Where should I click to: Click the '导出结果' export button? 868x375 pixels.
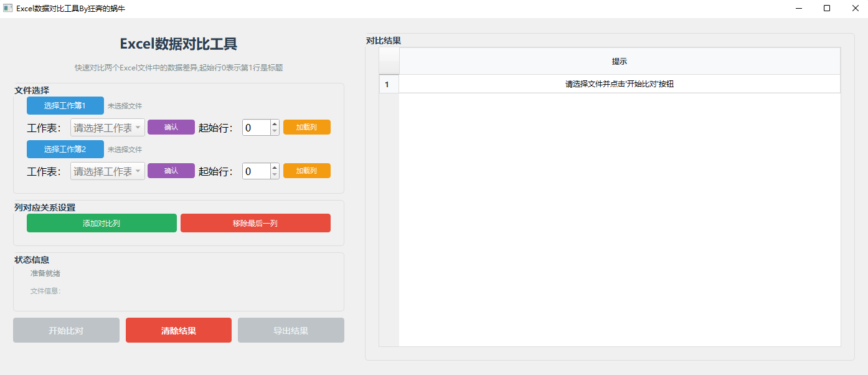(x=291, y=330)
